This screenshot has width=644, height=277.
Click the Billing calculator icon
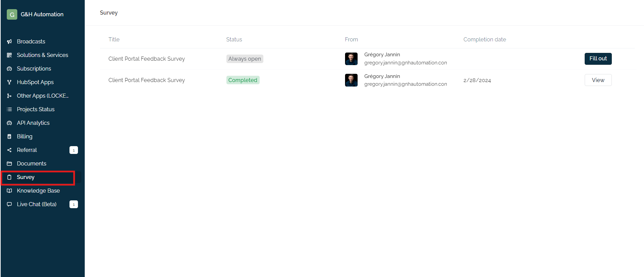[x=9, y=137]
